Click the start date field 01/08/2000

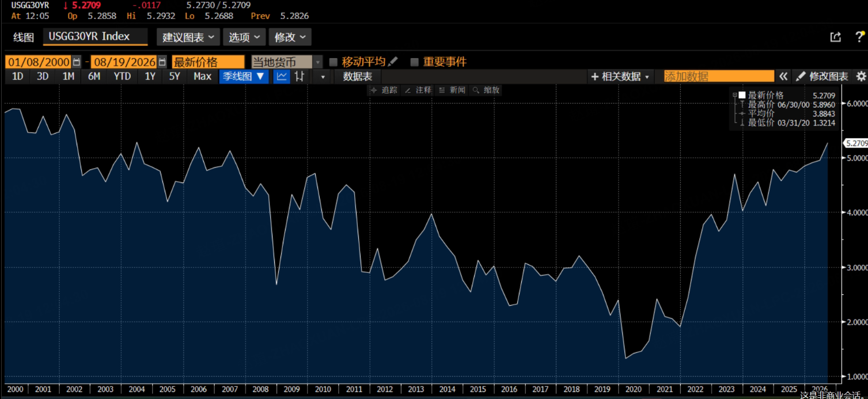pos(38,62)
